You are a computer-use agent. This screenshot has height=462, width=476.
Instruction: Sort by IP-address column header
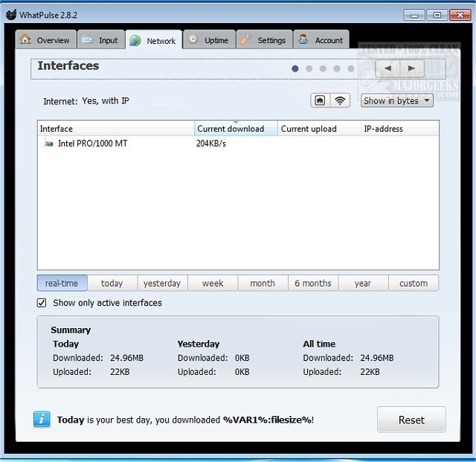point(400,129)
